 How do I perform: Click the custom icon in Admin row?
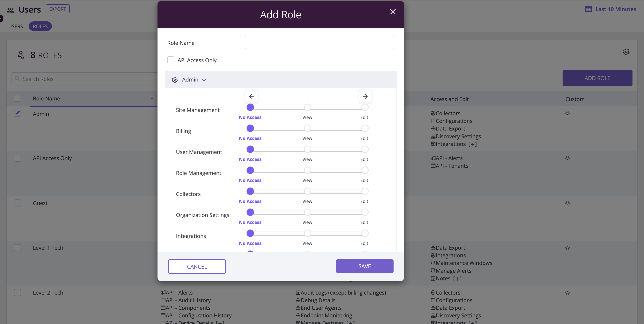[568, 113]
